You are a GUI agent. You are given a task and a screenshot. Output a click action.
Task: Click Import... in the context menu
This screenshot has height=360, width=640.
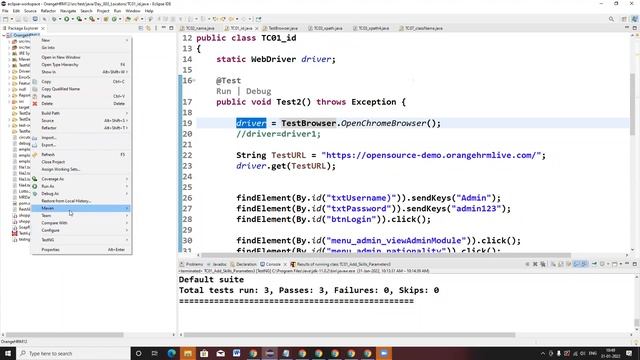81,138
